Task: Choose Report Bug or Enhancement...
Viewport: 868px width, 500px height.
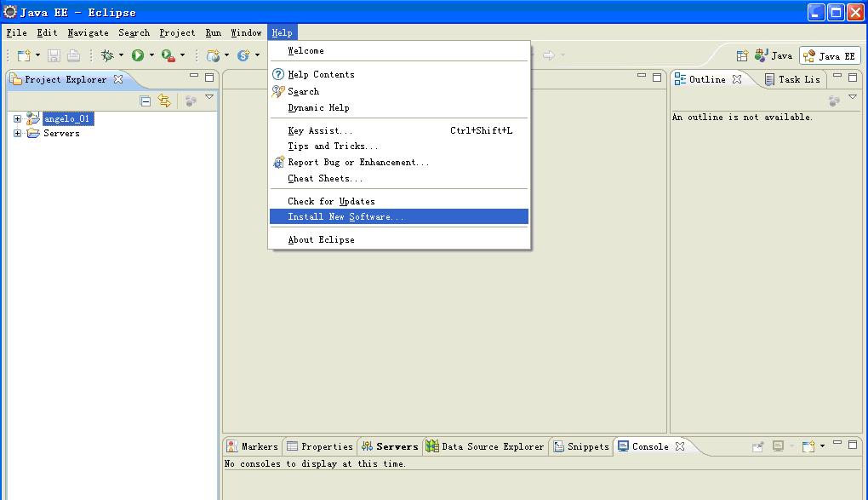Action: click(x=399, y=163)
